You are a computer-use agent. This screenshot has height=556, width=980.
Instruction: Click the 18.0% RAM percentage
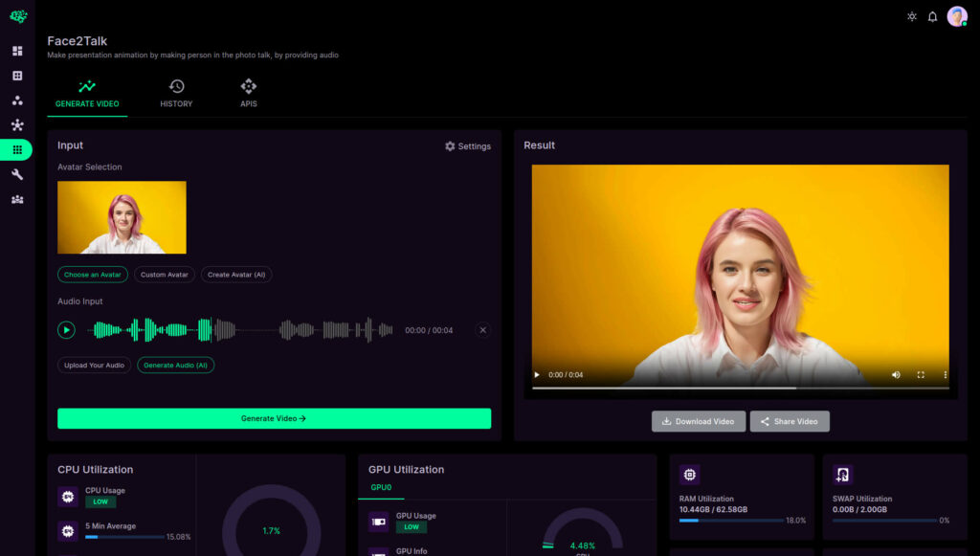point(795,521)
